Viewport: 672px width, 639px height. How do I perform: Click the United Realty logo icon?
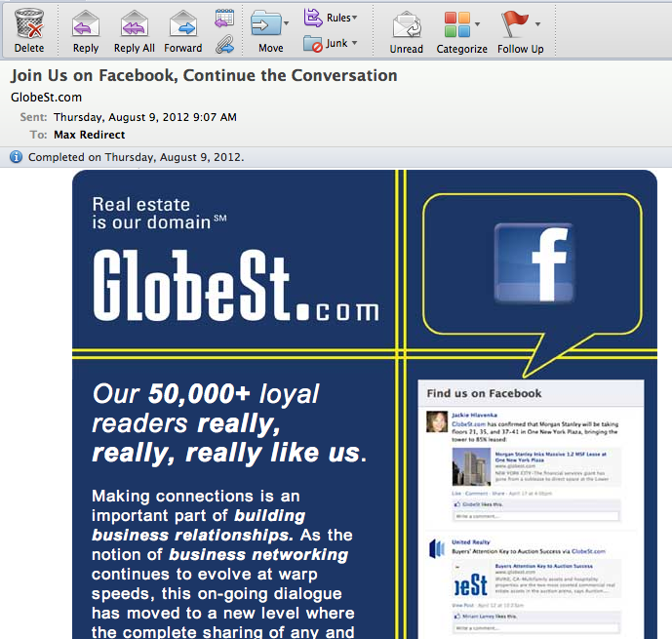pyautogui.click(x=437, y=548)
